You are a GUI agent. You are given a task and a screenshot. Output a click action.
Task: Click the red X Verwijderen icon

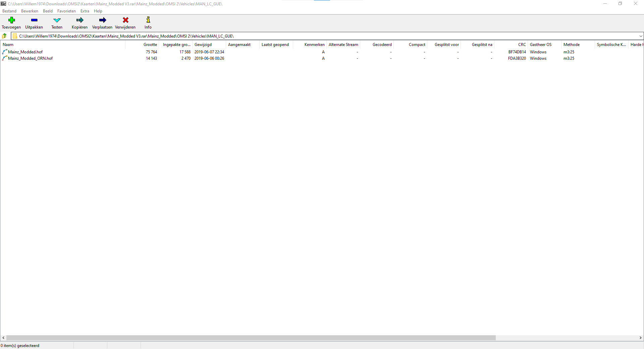[125, 20]
